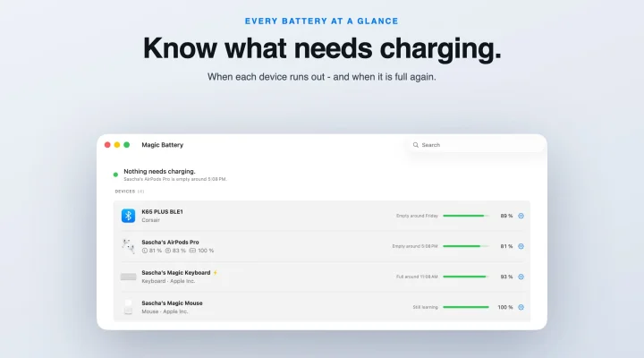This screenshot has height=358, width=644.
Task: Click the 89 % battery value
Action: [506, 216]
